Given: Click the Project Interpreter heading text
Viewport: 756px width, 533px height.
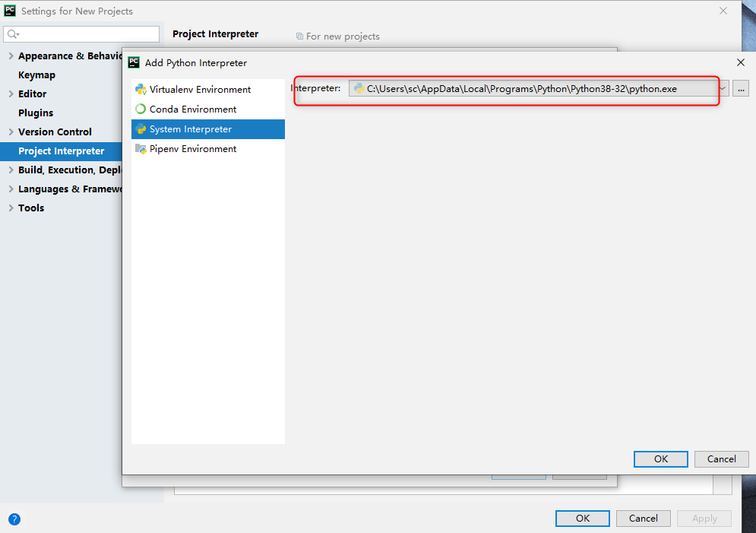Looking at the screenshot, I should [216, 33].
